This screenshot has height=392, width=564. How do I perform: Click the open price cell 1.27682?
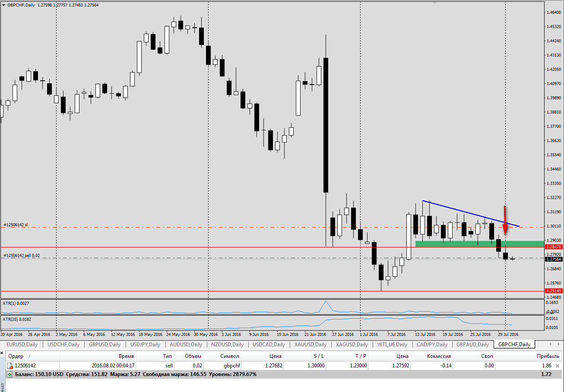click(x=273, y=366)
